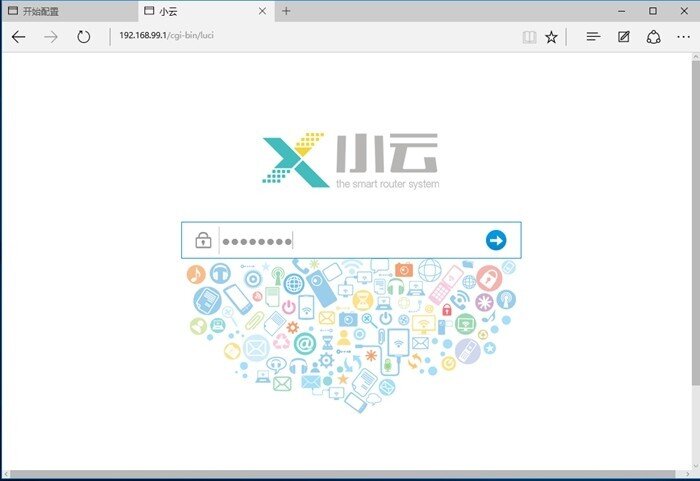
Task: Open the Hub three-lines icon
Action: pos(593,37)
